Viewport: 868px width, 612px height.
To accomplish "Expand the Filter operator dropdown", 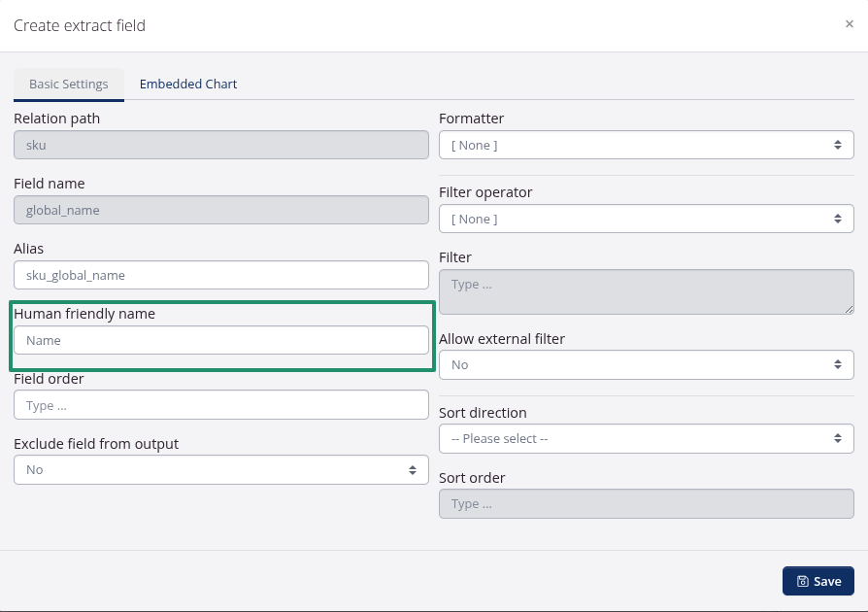I will [646, 219].
